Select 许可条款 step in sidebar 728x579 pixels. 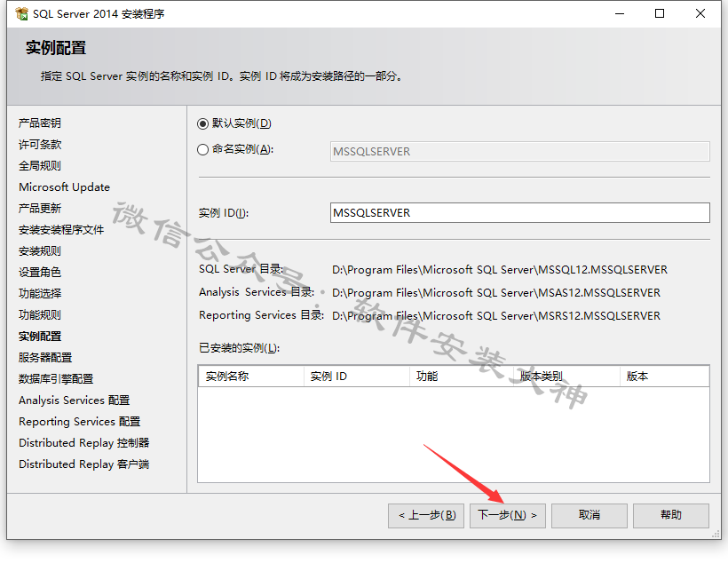[40, 145]
